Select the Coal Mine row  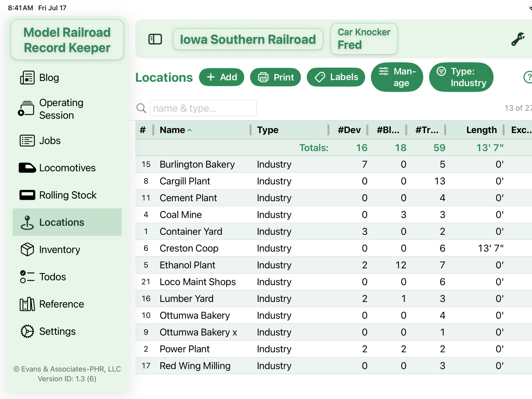click(334, 215)
